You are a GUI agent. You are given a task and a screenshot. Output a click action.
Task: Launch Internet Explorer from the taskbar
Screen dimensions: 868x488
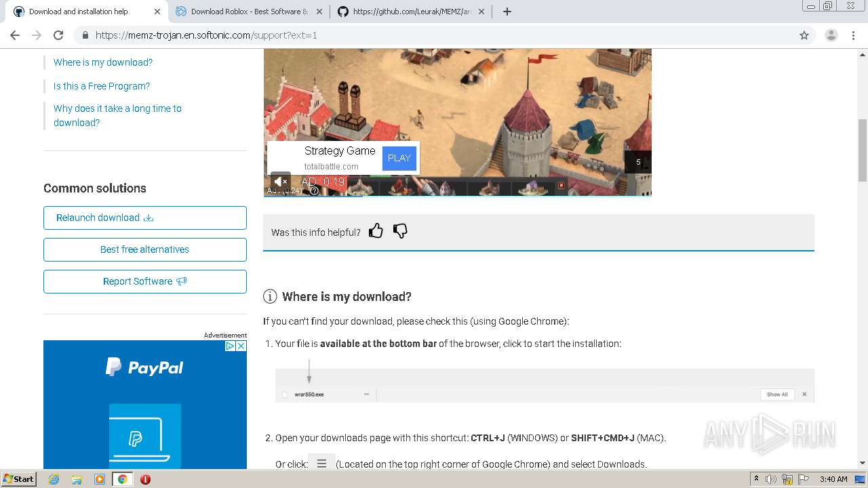coord(54,479)
